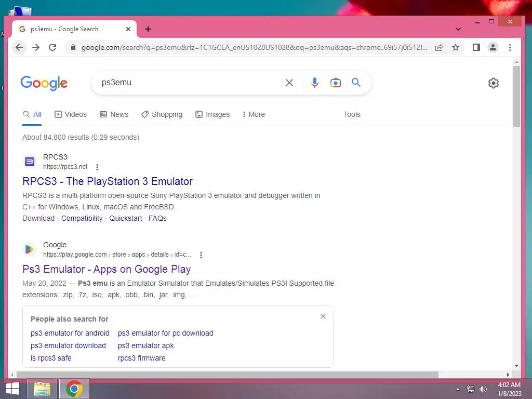The width and height of the screenshot is (532, 399).
Task: Switch to News results tab
Action: 114,115
